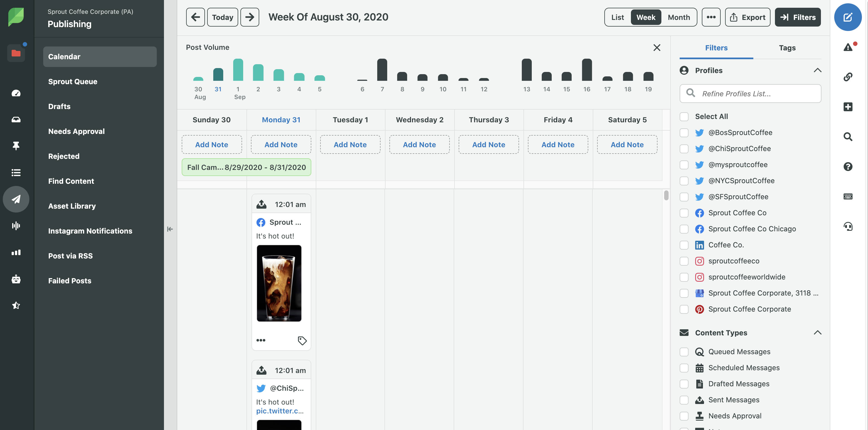Click the Sep 1 post volume bar

pyautogui.click(x=238, y=70)
